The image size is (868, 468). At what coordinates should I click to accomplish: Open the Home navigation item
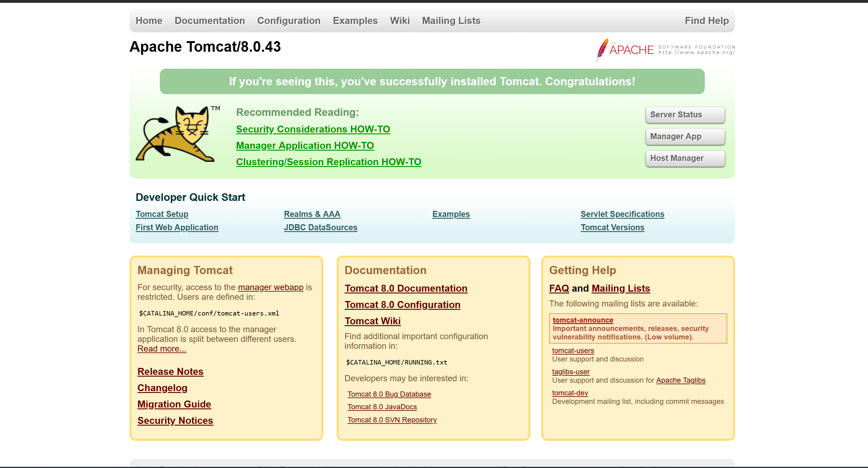[x=149, y=21]
